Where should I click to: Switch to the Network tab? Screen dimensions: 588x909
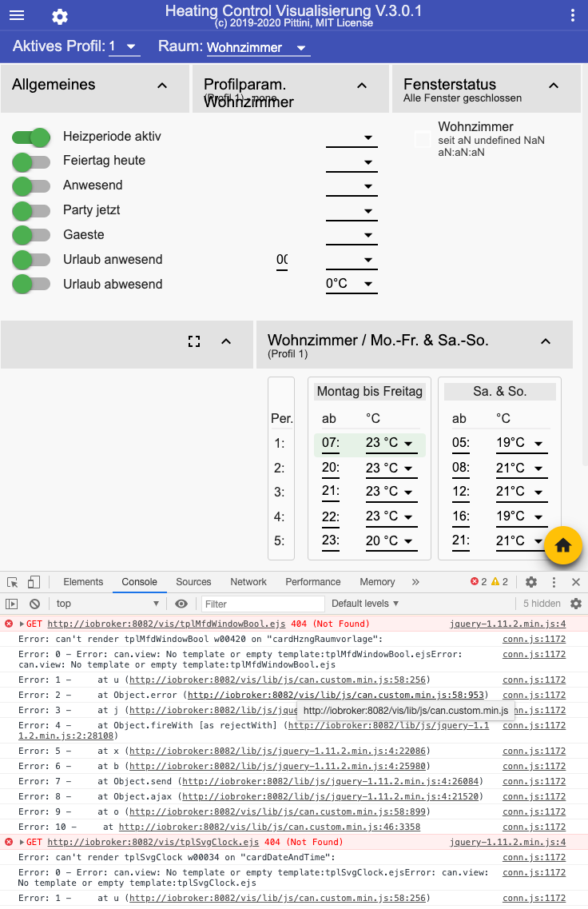tap(248, 582)
